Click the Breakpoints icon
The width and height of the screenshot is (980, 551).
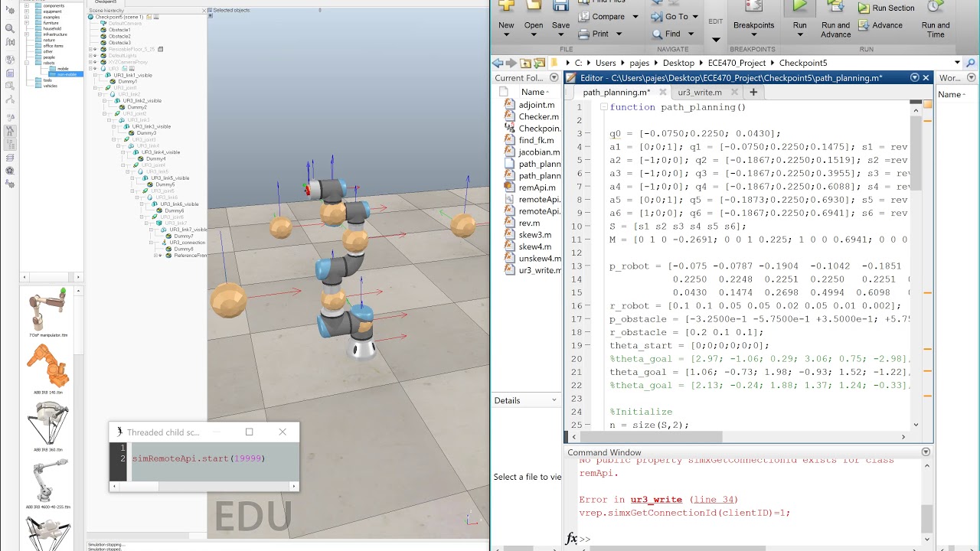pos(754,6)
